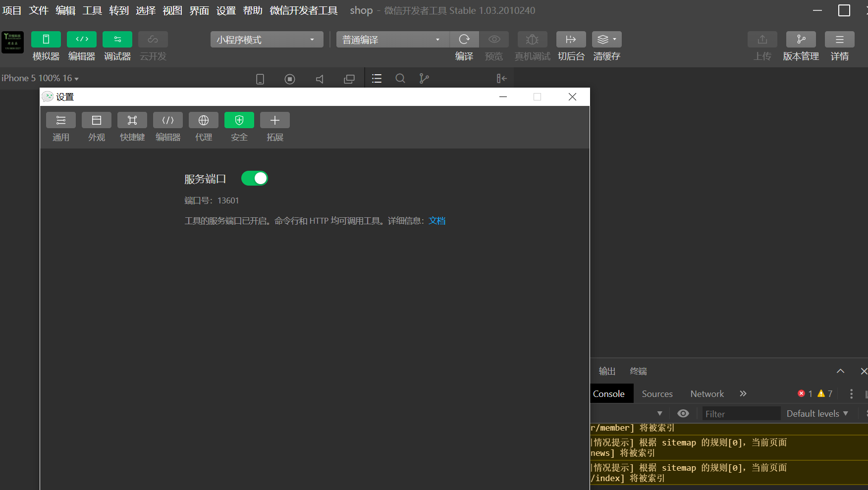The width and height of the screenshot is (868, 490).
Task: Click the search icon above the simulator
Action: (400, 78)
